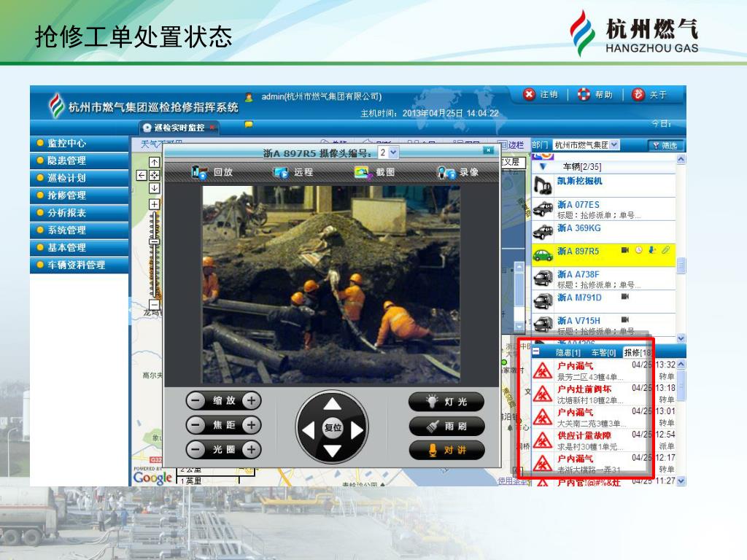
Task: Toggle the 灯光 light button
Action: (x=446, y=402)
